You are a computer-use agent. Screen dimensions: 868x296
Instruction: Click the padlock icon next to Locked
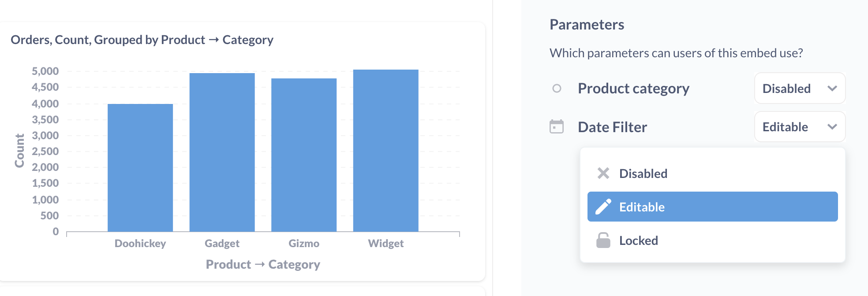(x=603, y=240)
